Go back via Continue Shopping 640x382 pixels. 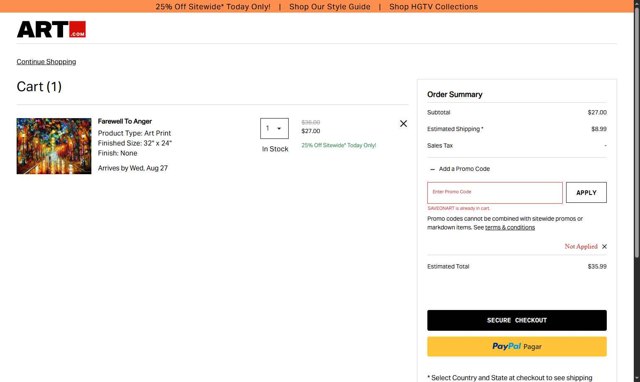(46, 62)
